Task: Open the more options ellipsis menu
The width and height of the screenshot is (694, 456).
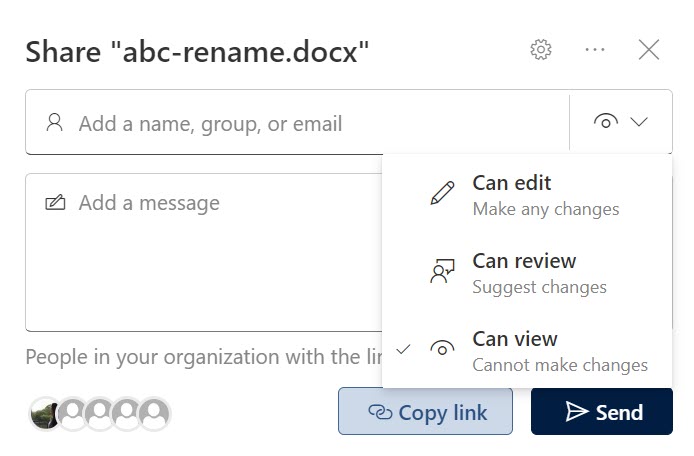Action: (x=595, y=50)
